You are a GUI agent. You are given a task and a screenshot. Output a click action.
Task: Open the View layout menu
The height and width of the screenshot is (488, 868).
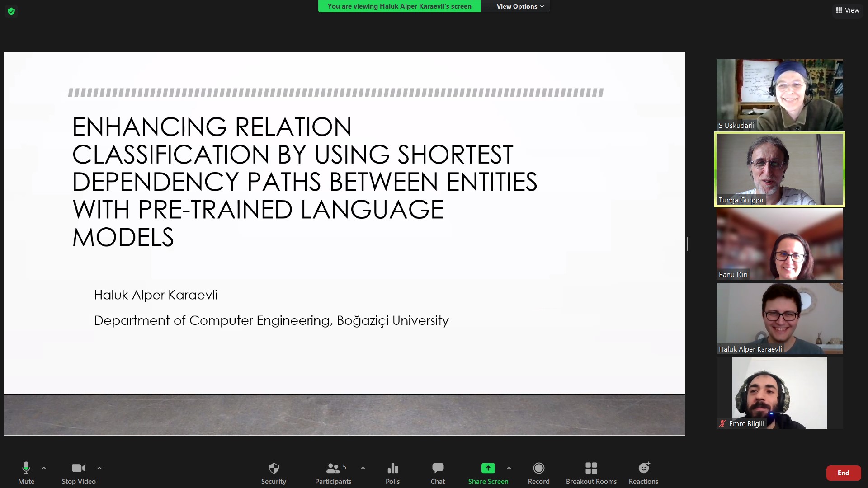pyautogui.click(x=847, y=10)
